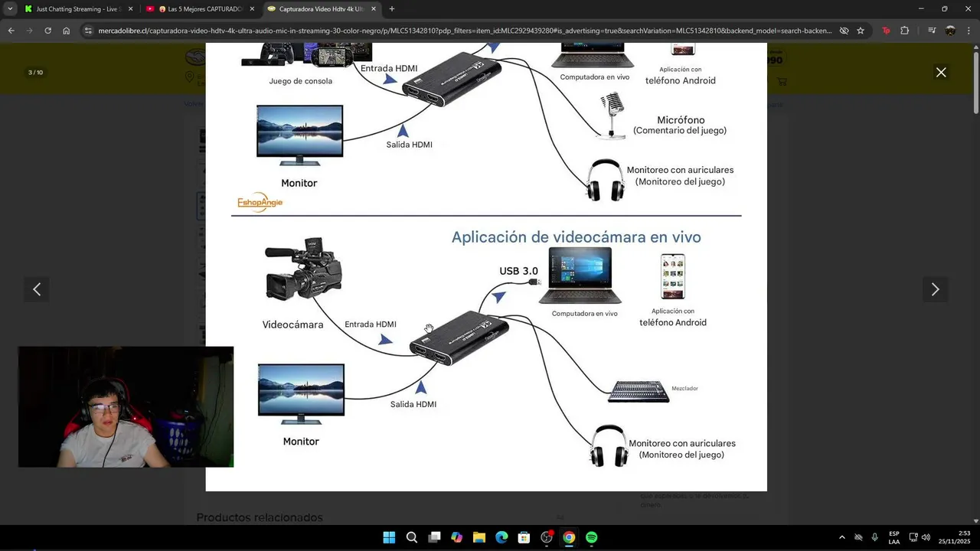Open File Explorer from taskbar

point(479,537)
